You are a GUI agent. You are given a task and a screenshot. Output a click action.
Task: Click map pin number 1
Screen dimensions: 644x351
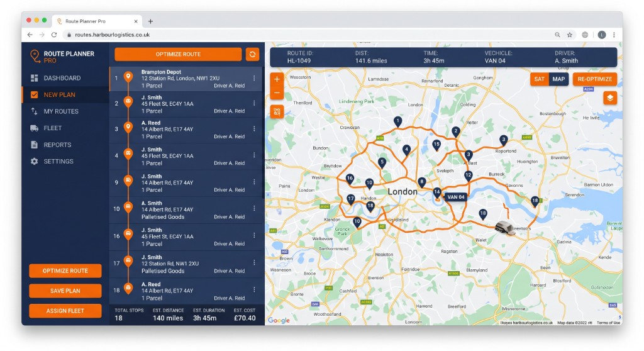[397, 121]
